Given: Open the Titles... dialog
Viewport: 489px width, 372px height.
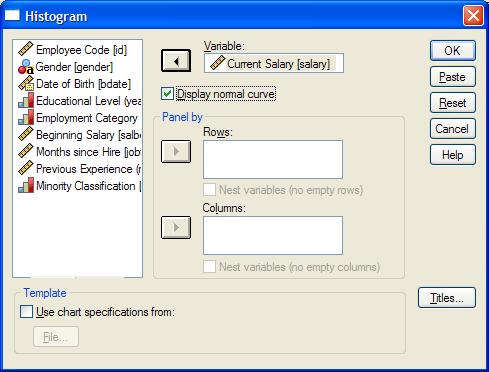Looking at the screenshot, I should click(447, 298).
